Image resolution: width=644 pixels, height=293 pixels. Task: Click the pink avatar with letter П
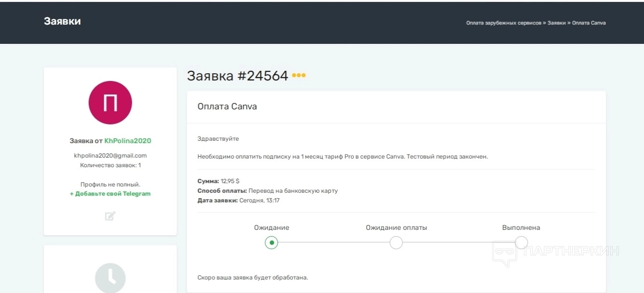(110, 103)
